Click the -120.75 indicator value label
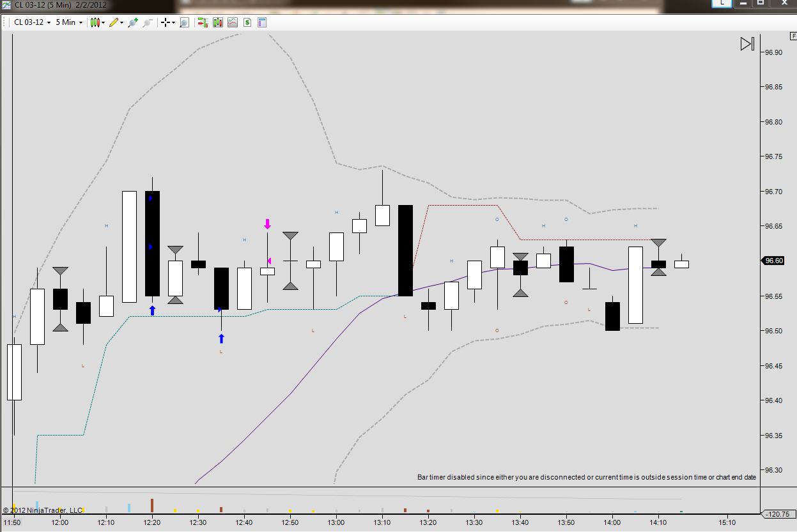Screen dimensions: 797x532 pyautogui.click(x=779, y=514)
